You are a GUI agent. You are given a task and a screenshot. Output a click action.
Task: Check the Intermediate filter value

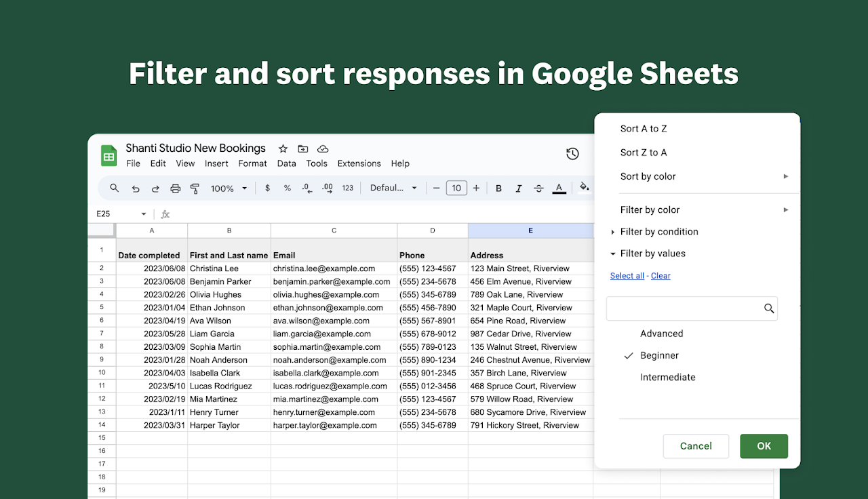(668, 377)
